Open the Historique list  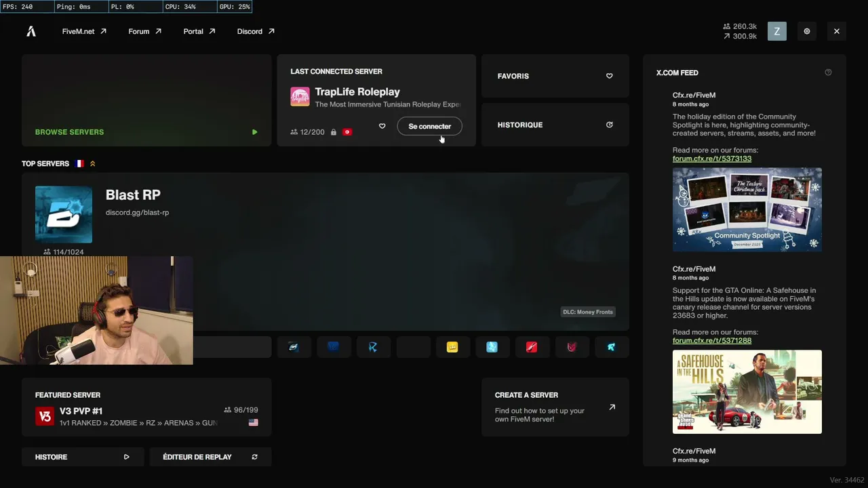(555, 125)
